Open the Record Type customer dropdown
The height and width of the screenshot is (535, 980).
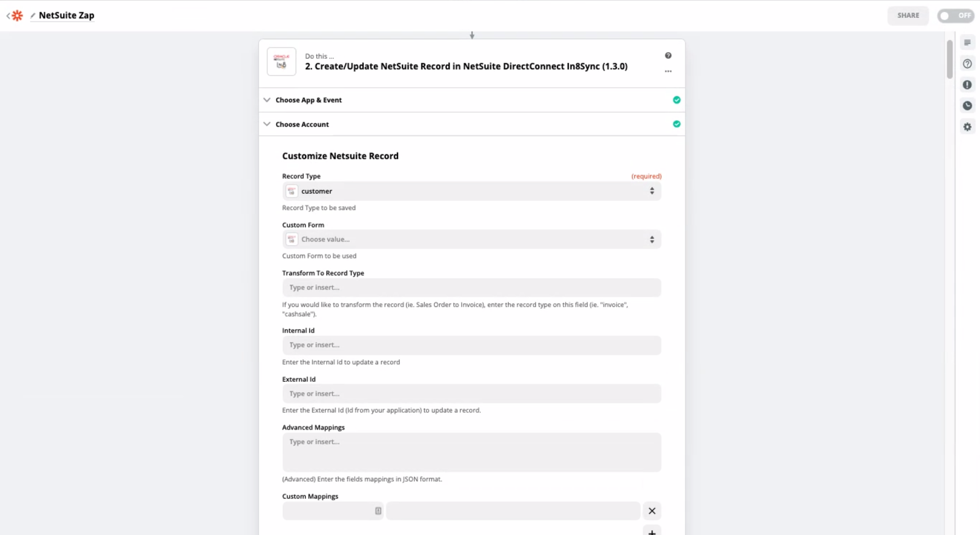[472, 191]
